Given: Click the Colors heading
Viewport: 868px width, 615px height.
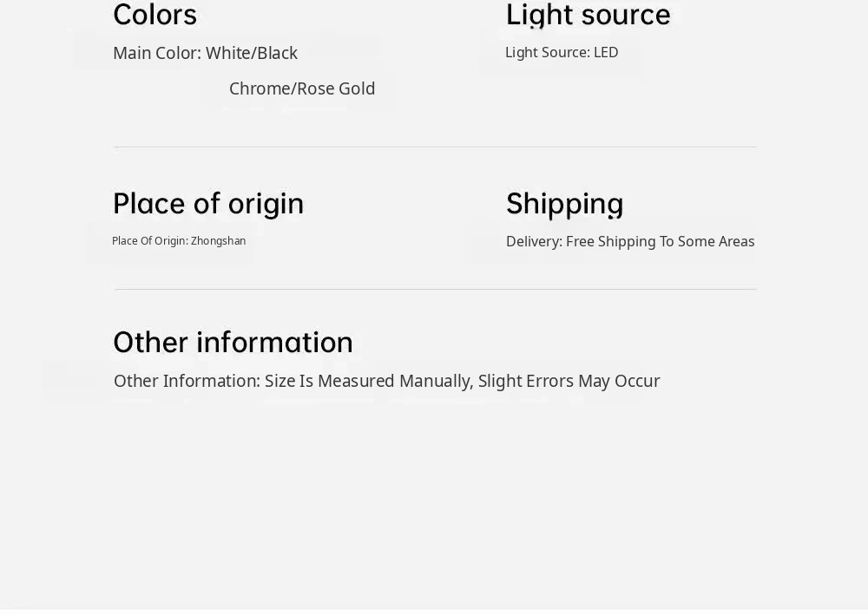Looking at the screenshot, I should (155, 15).
